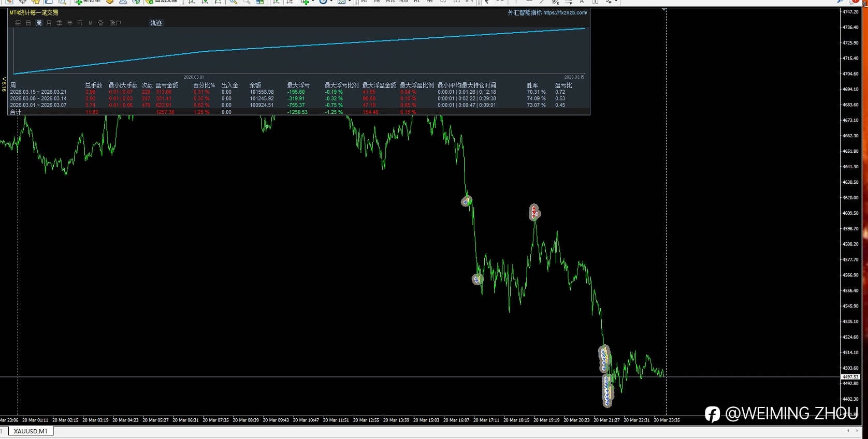Click the balance value 100924.51
The image size is (868, 439).
pos(262,105)
